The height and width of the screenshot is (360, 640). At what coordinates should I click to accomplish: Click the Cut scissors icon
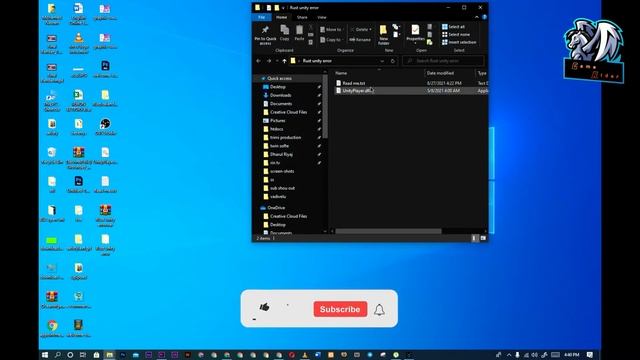[x=311, y=28]
